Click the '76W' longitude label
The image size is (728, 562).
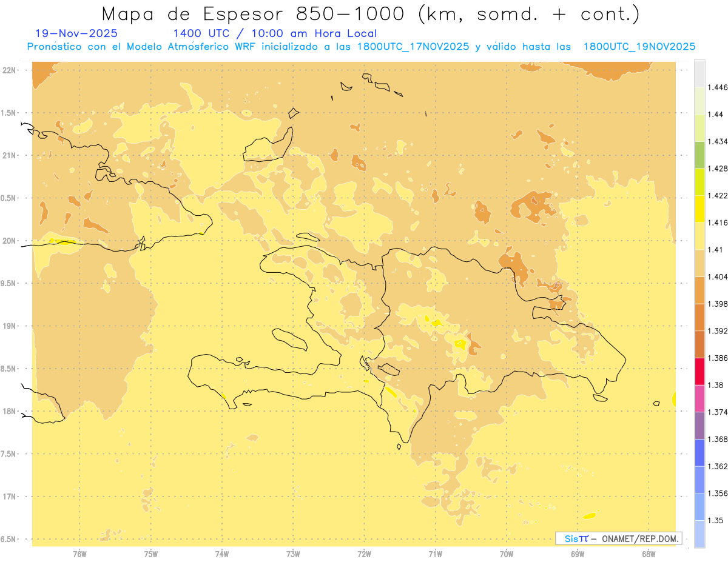click(x=79, y=554)
